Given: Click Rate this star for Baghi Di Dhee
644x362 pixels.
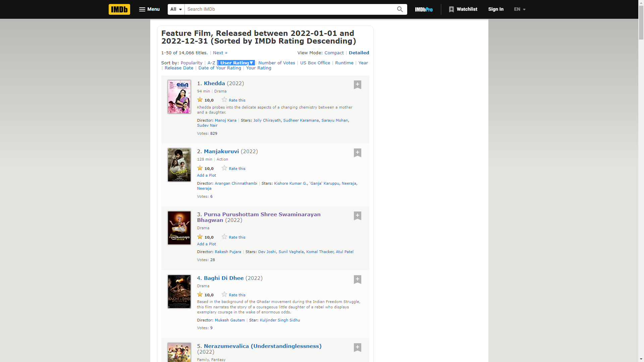Looking at the screenshot, I should [224, 295].
